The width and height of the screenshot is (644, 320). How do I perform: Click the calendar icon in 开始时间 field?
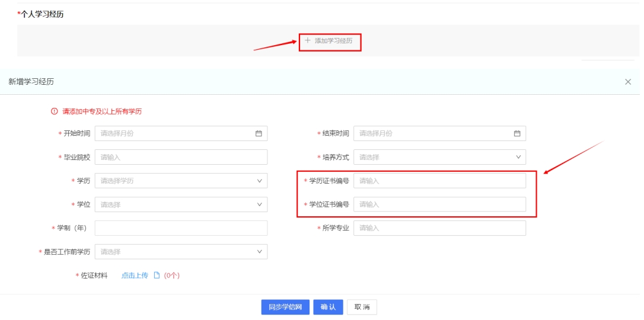tap(259, 133)
